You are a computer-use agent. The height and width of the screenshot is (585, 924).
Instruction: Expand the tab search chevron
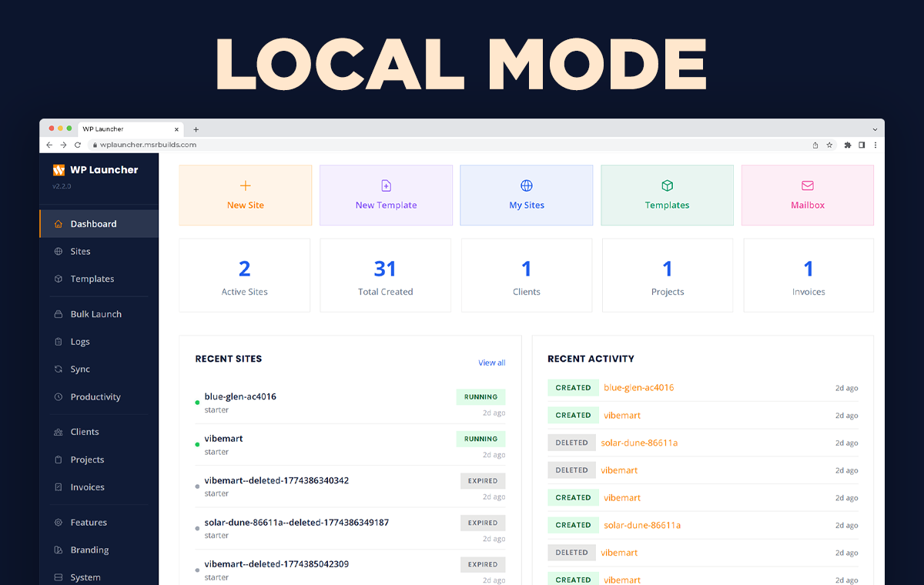pos(875,129)
